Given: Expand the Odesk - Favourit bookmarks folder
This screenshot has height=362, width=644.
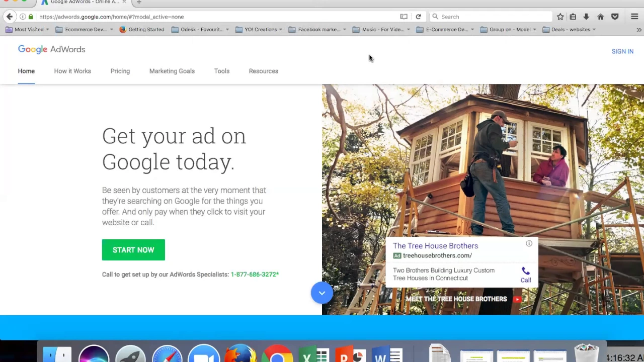Looking at the screenshot, I should coord(200,29).
